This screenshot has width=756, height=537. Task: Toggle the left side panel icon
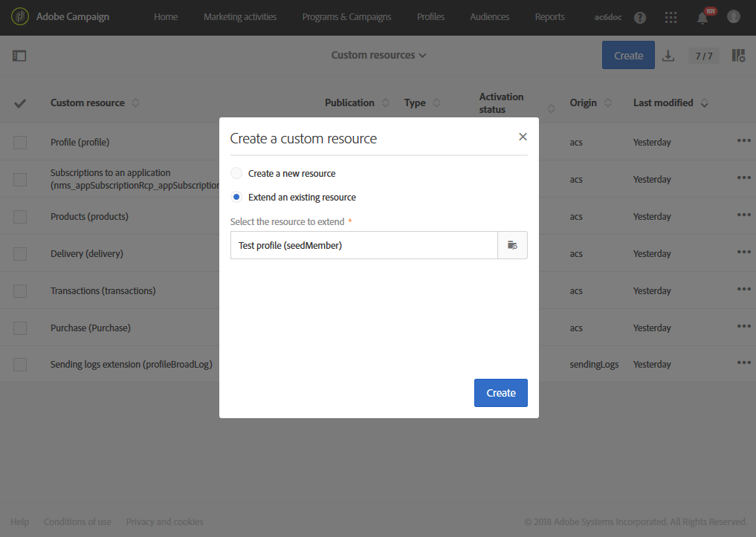click(x=19, y=56)
